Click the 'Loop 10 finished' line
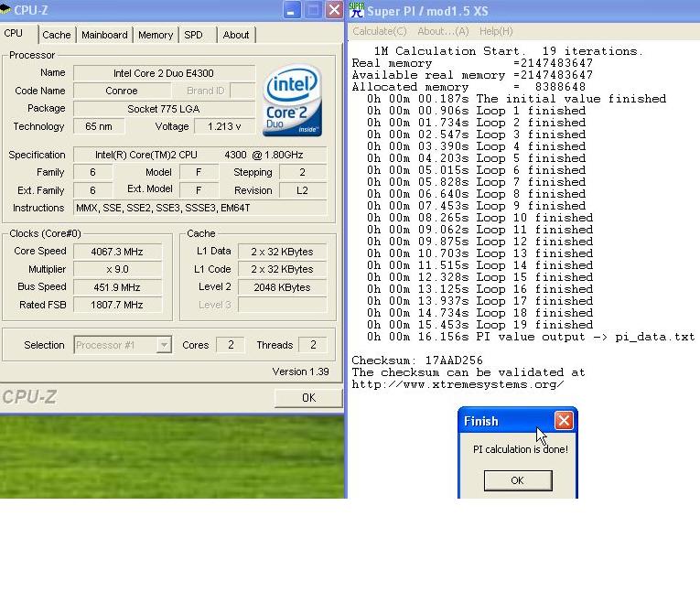The height and width of the screenshot is (592, 700). point(479,218)
